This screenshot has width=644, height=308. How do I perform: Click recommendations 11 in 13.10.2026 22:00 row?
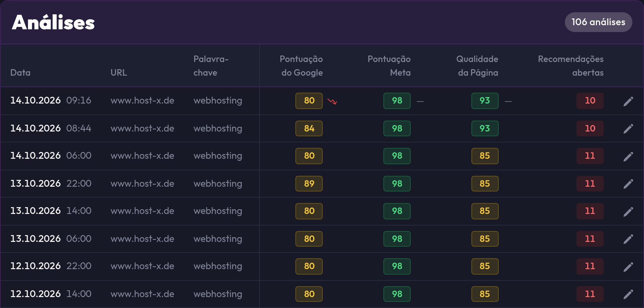pos(590,184)
